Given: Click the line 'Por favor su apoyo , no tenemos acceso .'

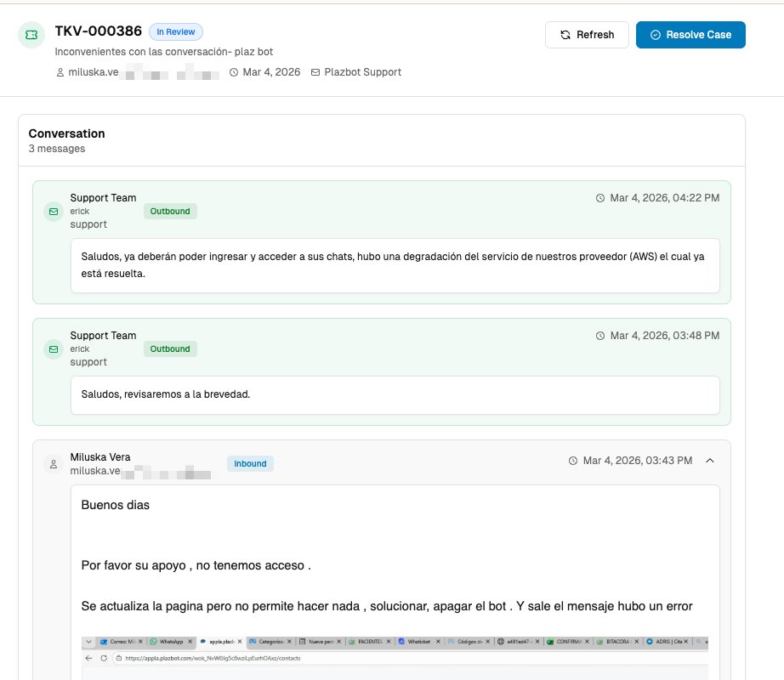Looking at the screenshot, I should tap(196, 565).
